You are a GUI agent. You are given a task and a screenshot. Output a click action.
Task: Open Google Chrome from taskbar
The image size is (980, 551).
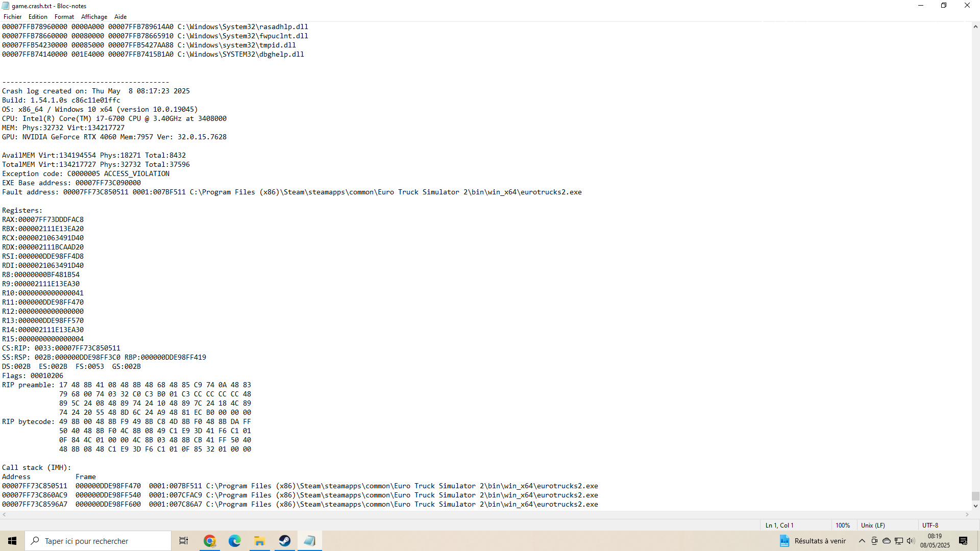pyautogui.click(x=209, y=541)
